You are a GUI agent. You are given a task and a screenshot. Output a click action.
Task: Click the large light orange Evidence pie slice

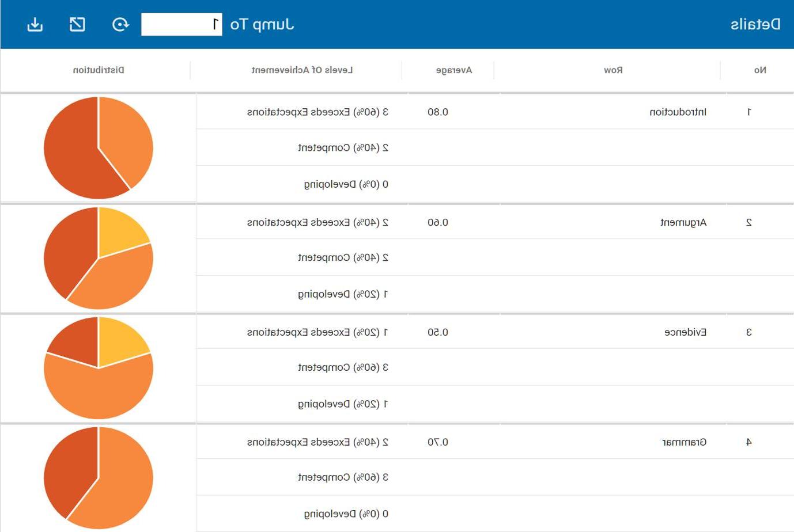pyautogui.click(x=99, y=392)
